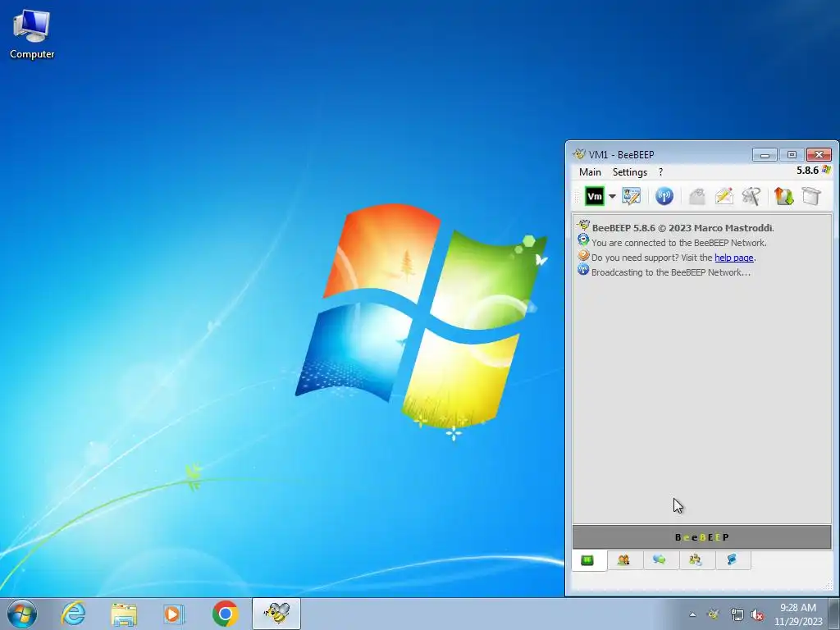The width and height of the screenshot is (840, 630).
Task: Click the Vm user avatar icon
Action: coord(594,196)
